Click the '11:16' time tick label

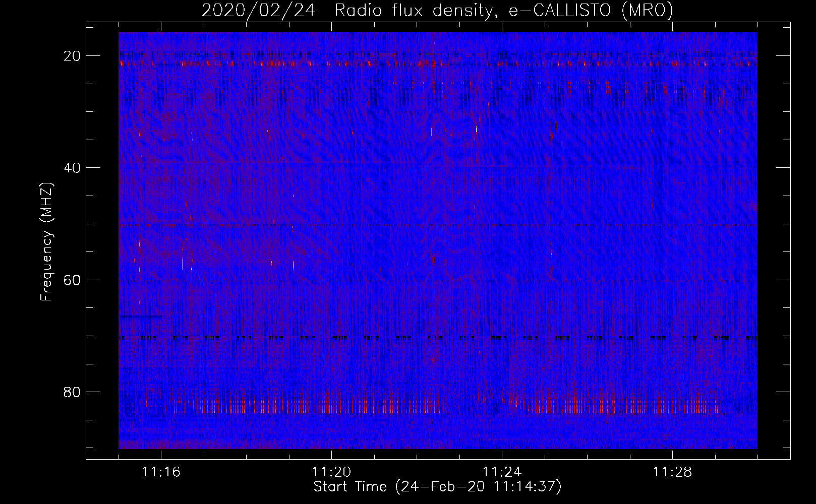(161, 472)
